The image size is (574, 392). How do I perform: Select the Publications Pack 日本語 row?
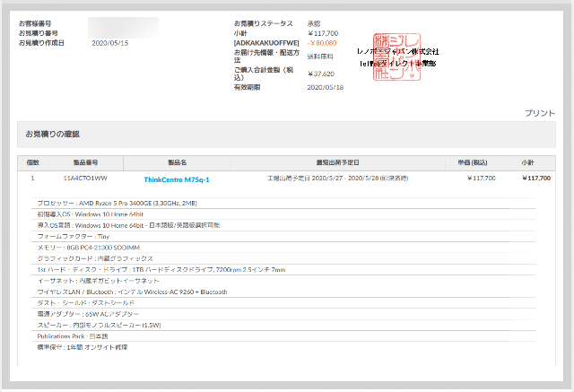click(283, 336)
